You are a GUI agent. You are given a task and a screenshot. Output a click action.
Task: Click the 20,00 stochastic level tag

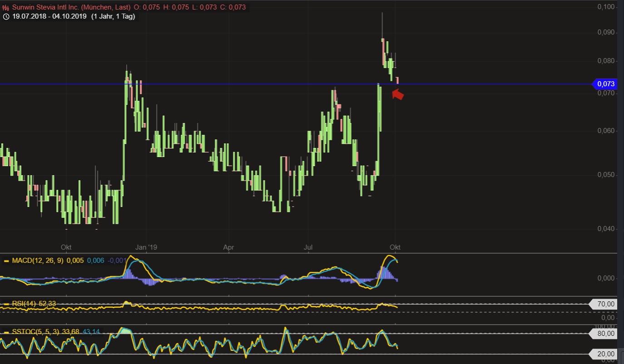[x=603, y=354]
